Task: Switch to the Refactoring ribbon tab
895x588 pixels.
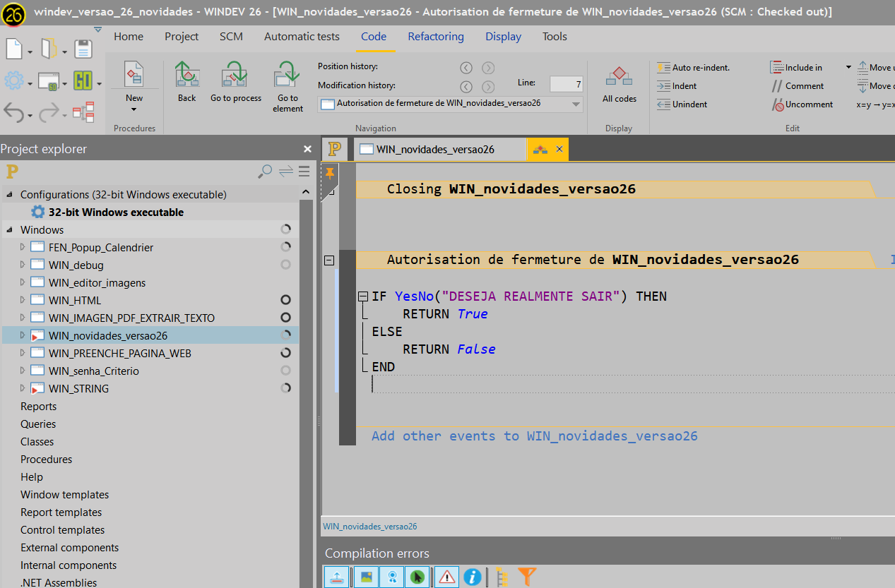Action: click(x=436, y=36)
